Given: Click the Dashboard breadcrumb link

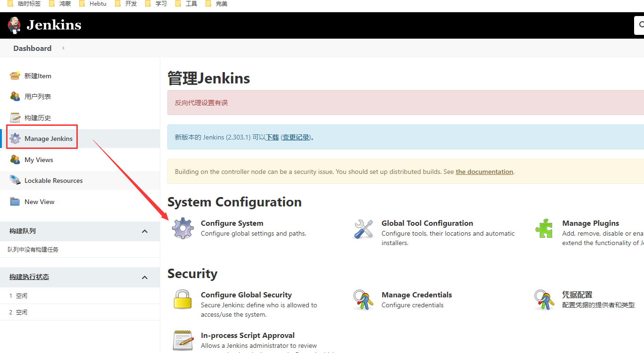Looking at the screenshot, I should 33,48.
